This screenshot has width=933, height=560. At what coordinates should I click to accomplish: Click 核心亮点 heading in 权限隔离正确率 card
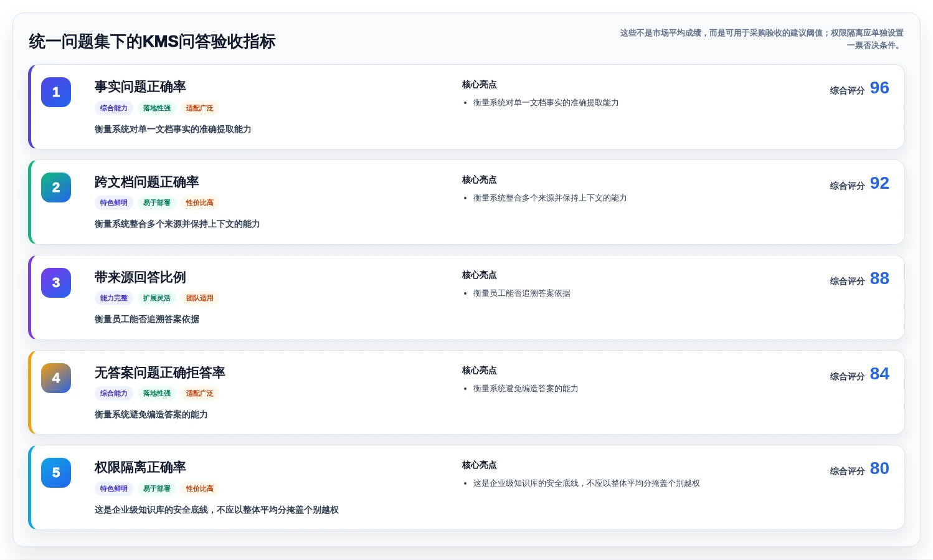(x=480, y=465)
